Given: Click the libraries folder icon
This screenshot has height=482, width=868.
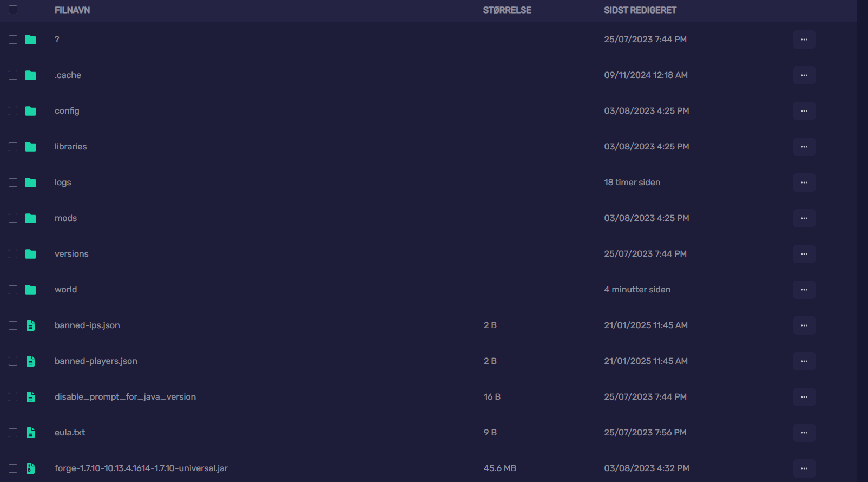Looking at the screenshot, I should (31, 147).
